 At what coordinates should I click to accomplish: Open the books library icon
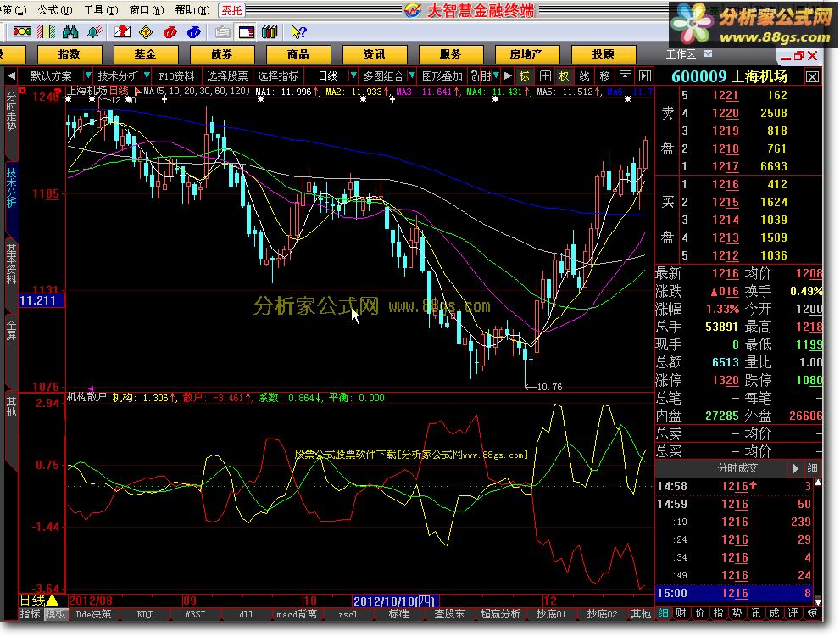pyautogui.click(x=270, y=32)
